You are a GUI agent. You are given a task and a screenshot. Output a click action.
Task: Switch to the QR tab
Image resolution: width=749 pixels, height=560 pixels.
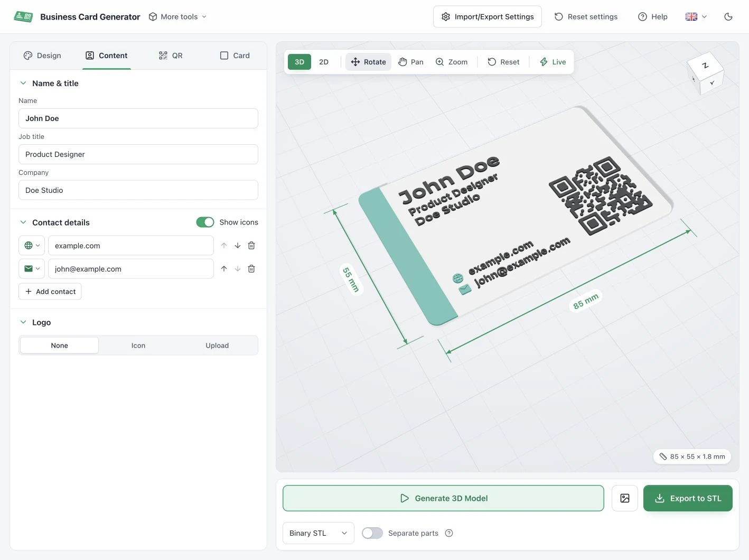click(171, 55)
